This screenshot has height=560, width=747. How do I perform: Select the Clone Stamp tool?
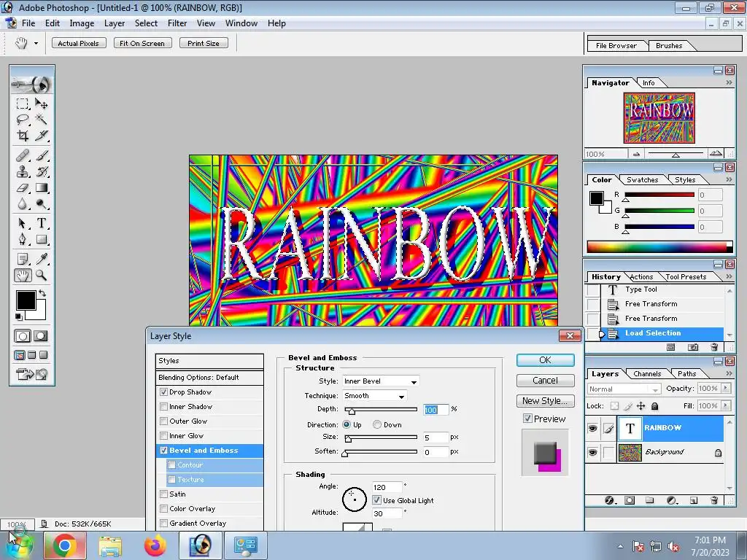[22, 171]
